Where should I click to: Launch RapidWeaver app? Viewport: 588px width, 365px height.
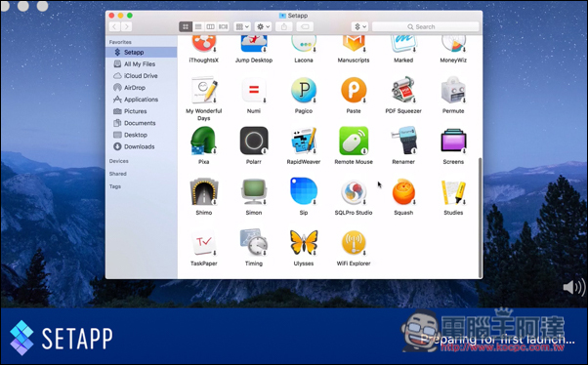[x=304, y=141]
